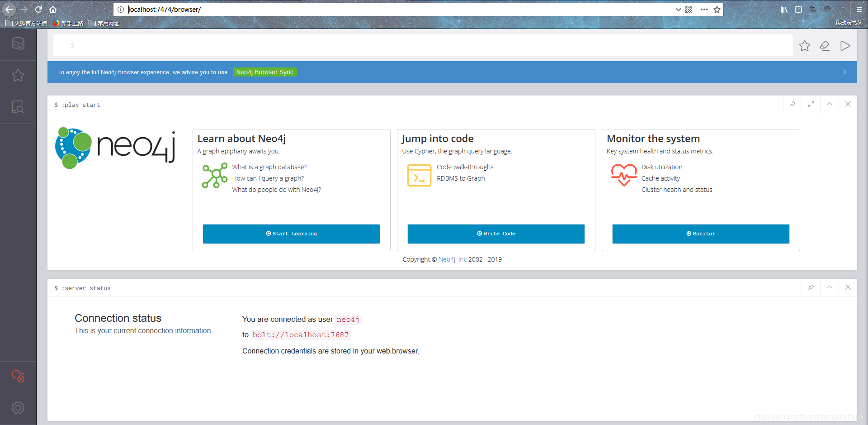Open the browser hamburger menu

coord(859,10)
